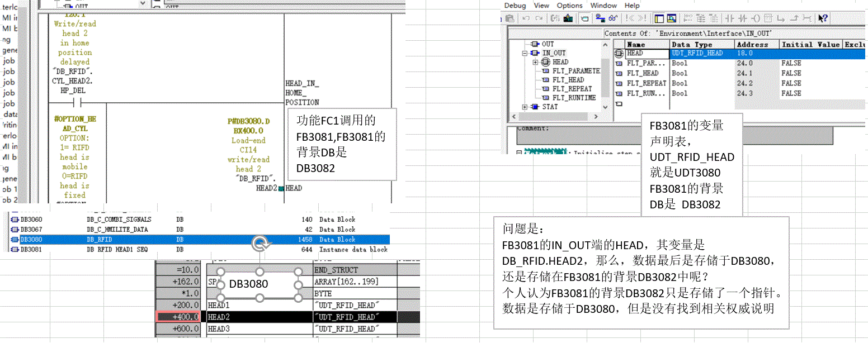Screen dimensions: 868x362
Task: Click the HEAD2 row in DB3080
Action: [x=287, y=317]
